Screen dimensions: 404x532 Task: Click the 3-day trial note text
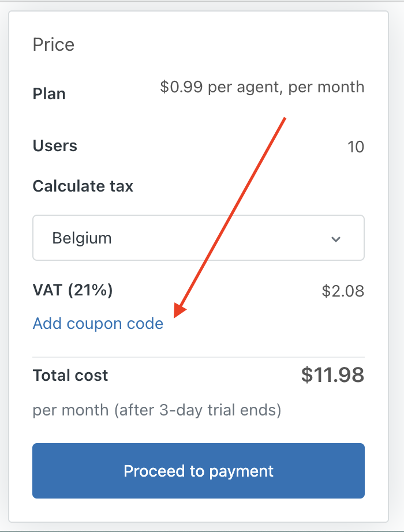156,410
